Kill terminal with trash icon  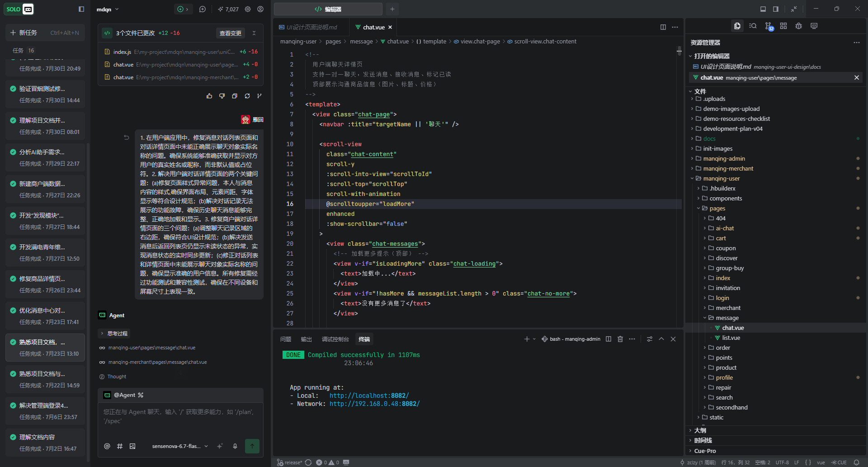tap(620, 339)
